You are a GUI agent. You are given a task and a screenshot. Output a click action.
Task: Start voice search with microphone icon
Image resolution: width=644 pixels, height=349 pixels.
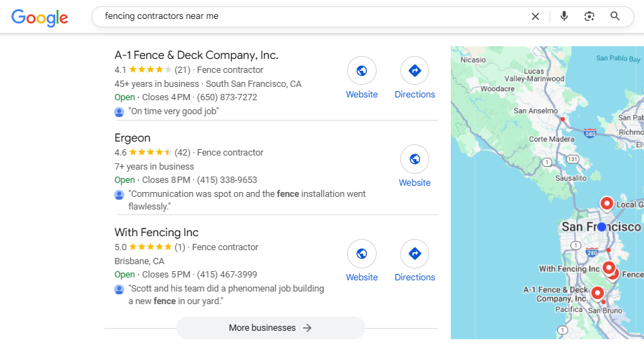pyautogui.click(x=564, y=16)
